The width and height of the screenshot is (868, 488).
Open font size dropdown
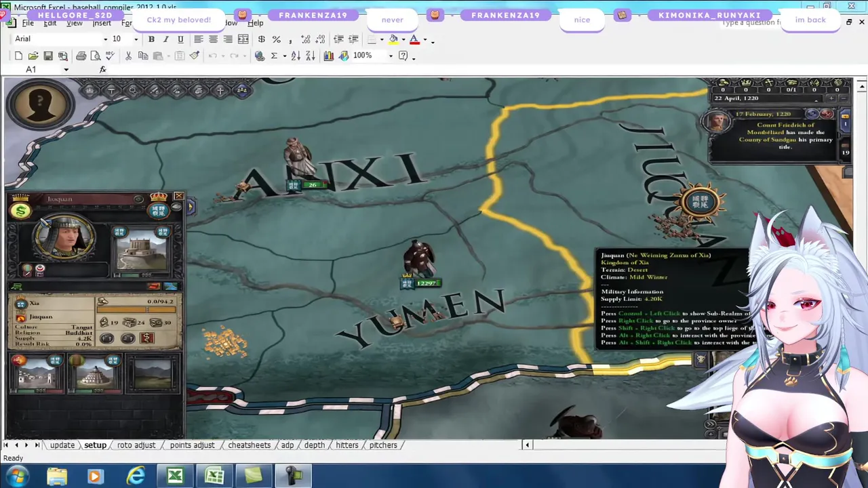coord(136,39)
